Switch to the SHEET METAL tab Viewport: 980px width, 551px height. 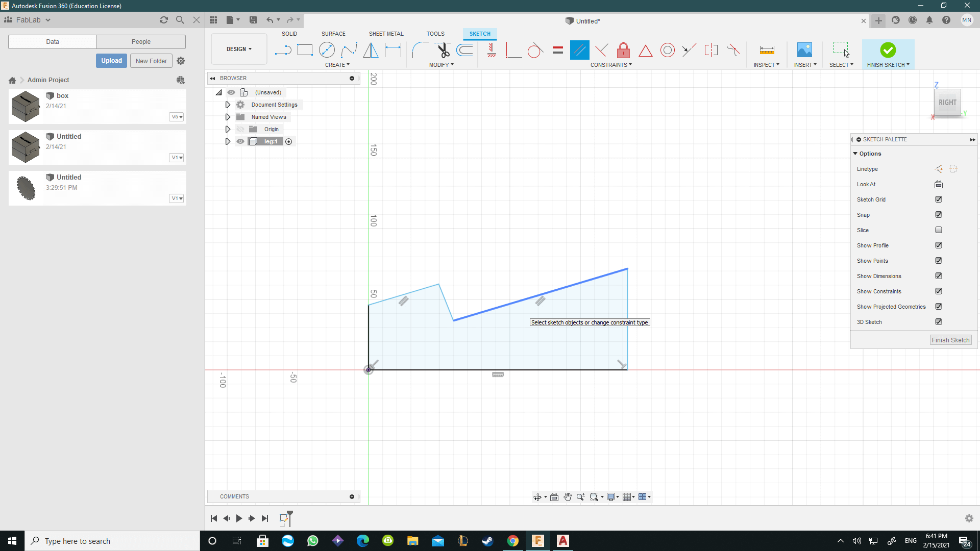(386, 34)
